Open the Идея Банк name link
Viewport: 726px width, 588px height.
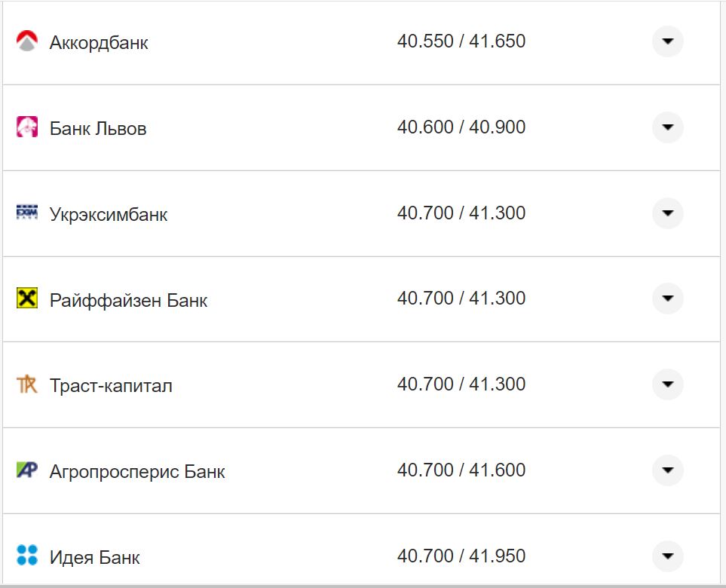click(x=93, y=556)
